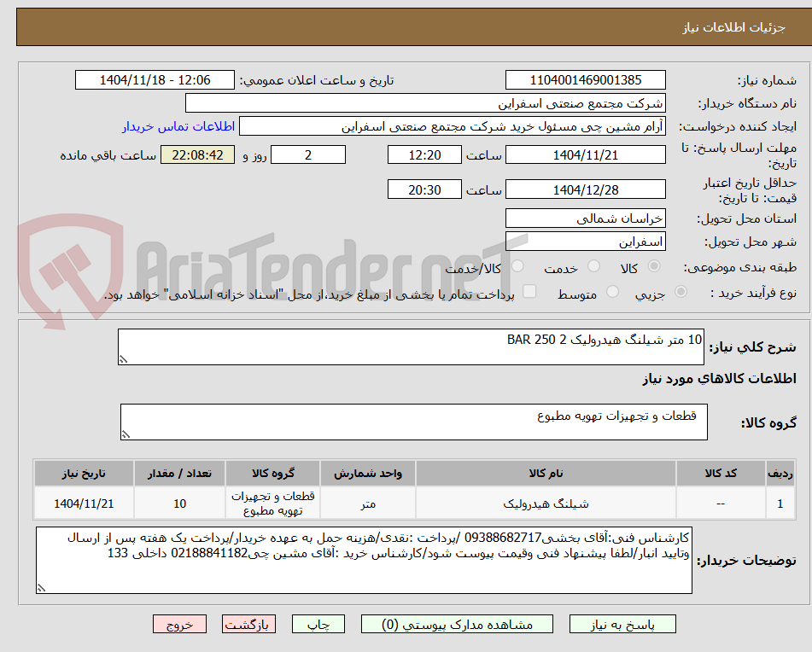Select the خدمت radio button
This screenshot has height=652, width=812.
[x=593, y=266]
